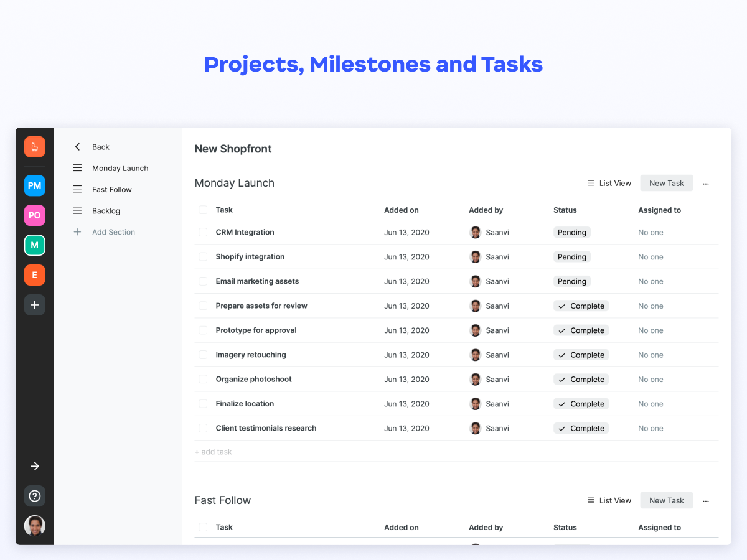Viewport: 747px width, 560px height.
Task: Open the CRM Integration task title
Action: coord(245,232)
